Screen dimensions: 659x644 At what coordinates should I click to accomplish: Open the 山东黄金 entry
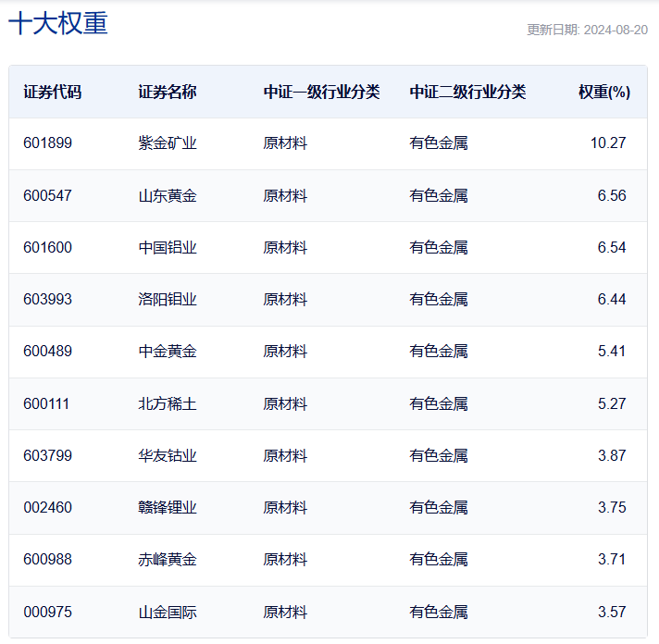[x=168, y=195]
